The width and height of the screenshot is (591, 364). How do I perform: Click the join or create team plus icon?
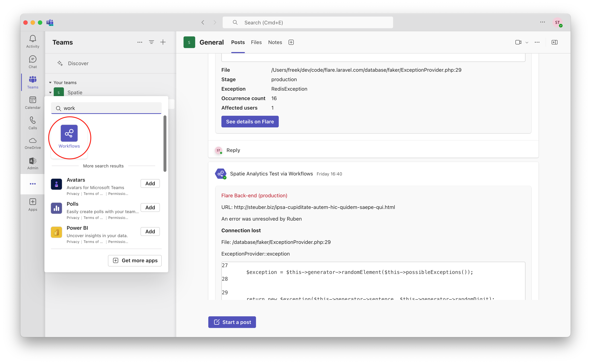click(163, 42)
